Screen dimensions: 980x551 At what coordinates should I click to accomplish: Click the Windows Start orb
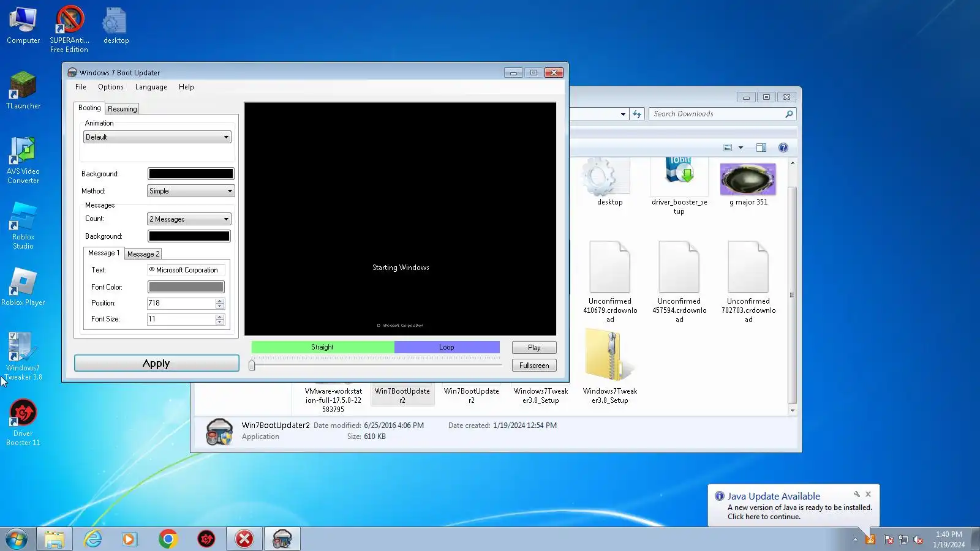(x=17, y=539)
